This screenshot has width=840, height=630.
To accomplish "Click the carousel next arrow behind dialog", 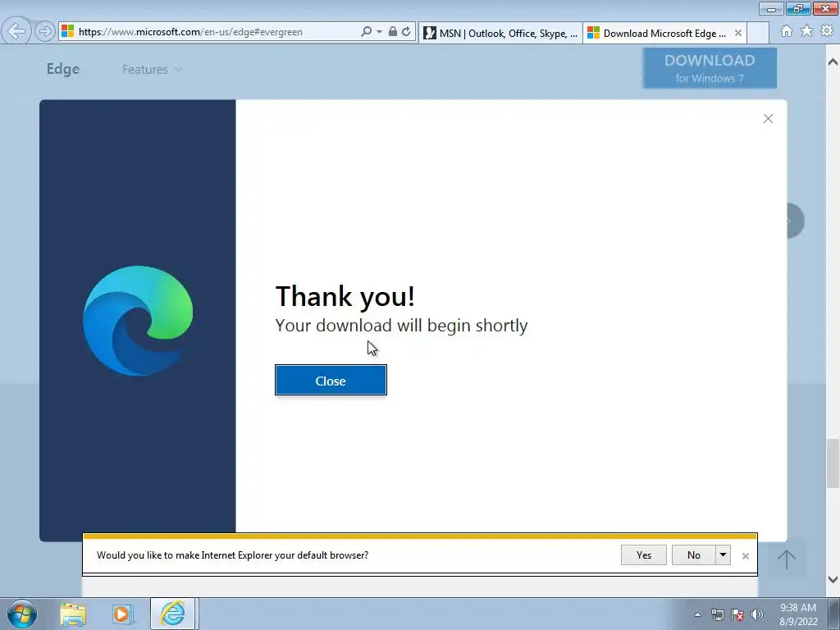I will (796, 221).
